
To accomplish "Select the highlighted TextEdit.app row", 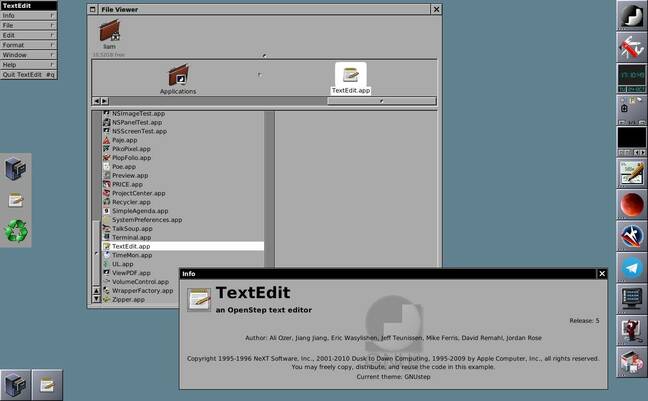I will pyautogui.click(x=183, y=246).
